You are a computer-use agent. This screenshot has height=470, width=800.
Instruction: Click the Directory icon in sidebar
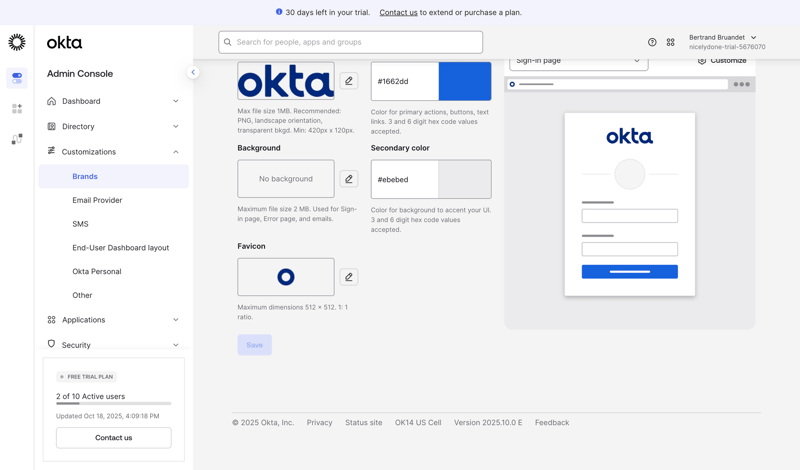tap(52, 126)
